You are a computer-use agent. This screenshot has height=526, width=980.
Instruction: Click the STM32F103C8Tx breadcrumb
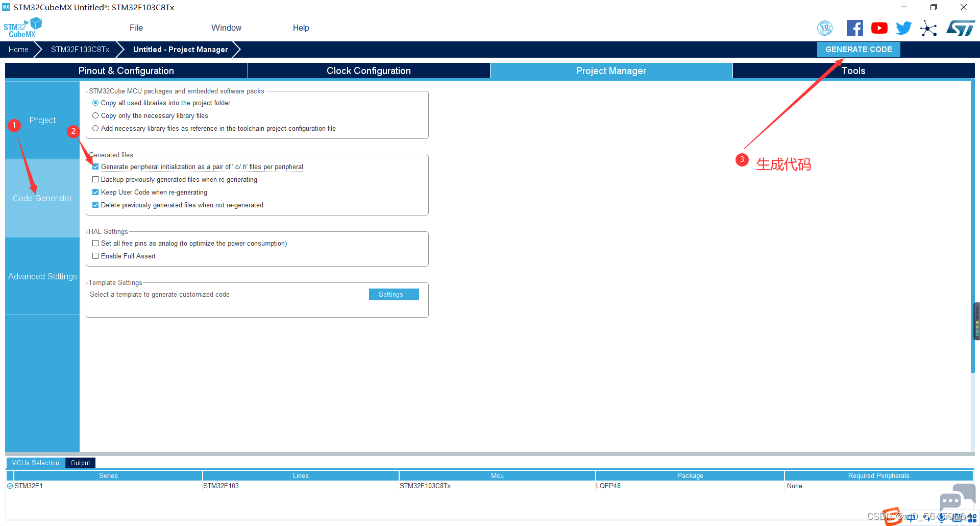pyautogui.click(x=80, y=50)
